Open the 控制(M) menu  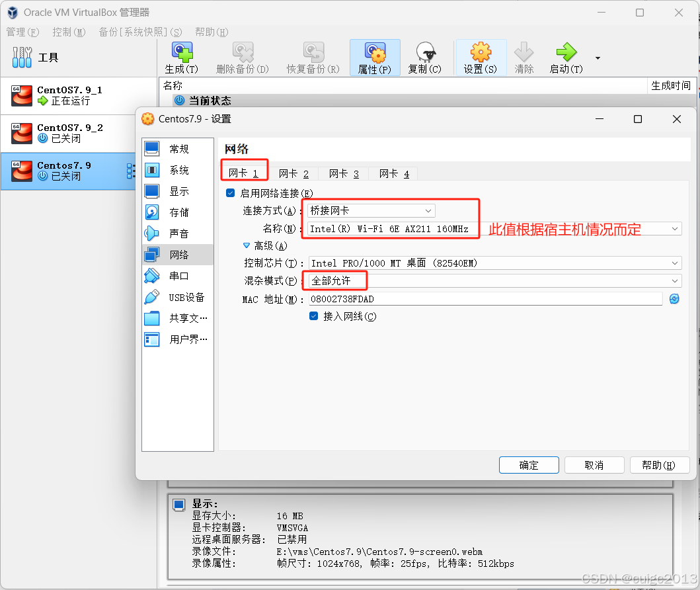(69, 32)
